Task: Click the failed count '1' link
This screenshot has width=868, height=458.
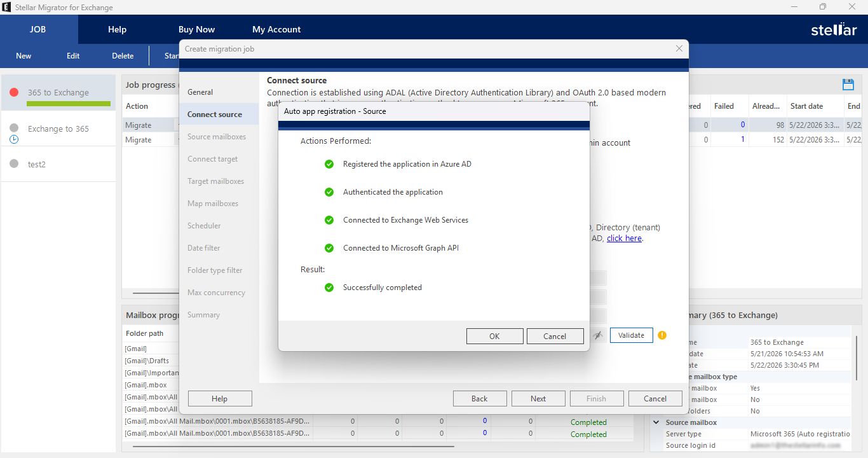Action: (x=743, y=140)
